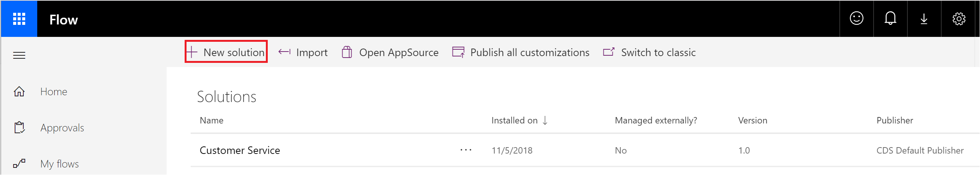Create a New solution

tap(226, 52)
